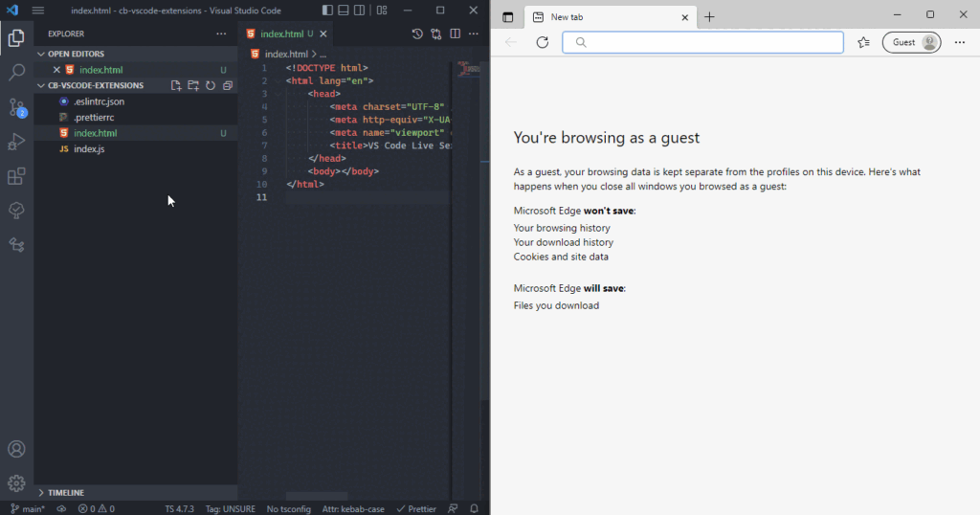Expand the breadcrumb ellipsis after index.html
Viewport: 980px width, 515px height.
[323, 54]
